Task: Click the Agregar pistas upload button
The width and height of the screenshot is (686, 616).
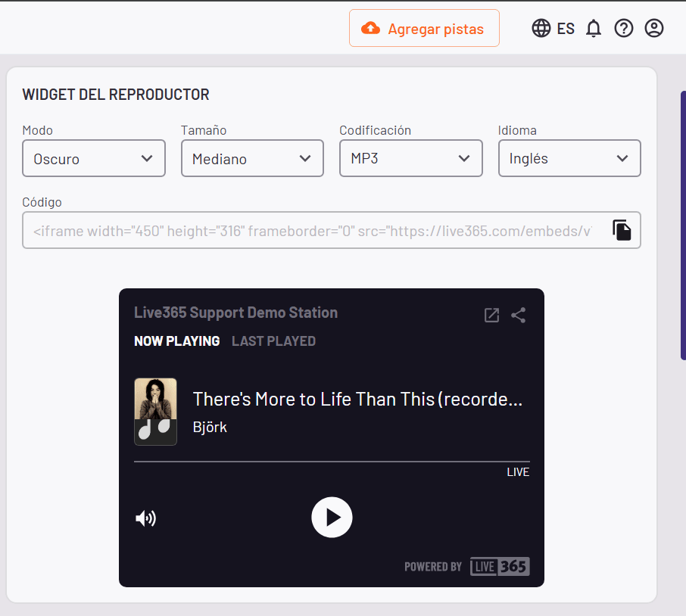Action: (424, 29)
